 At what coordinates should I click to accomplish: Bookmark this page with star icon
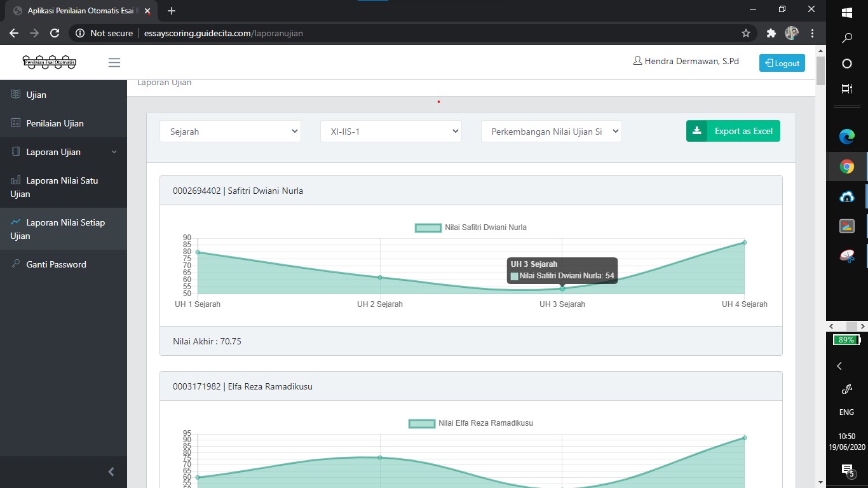pyautogui.click(x=746, y=33)
